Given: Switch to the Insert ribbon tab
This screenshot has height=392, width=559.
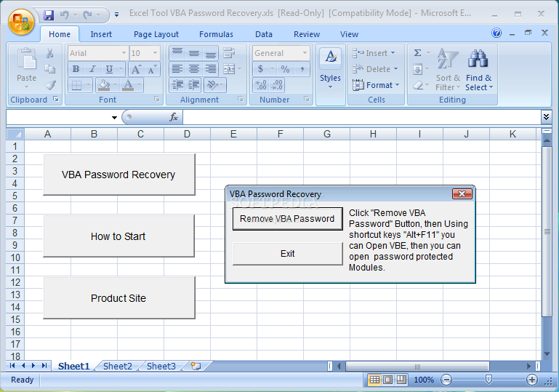Looking at the screenshot, I should (x=101, y=34).
